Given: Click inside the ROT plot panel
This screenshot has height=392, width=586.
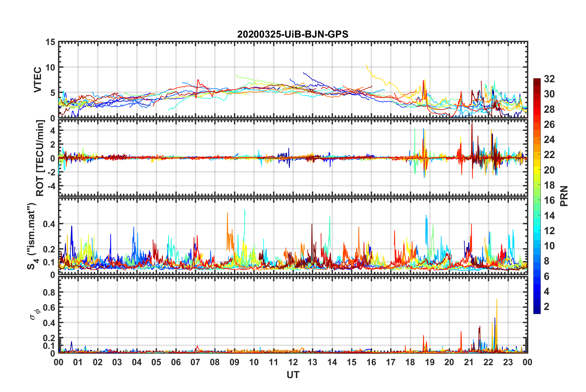Looking at the screenshot, I should [293, 158].
